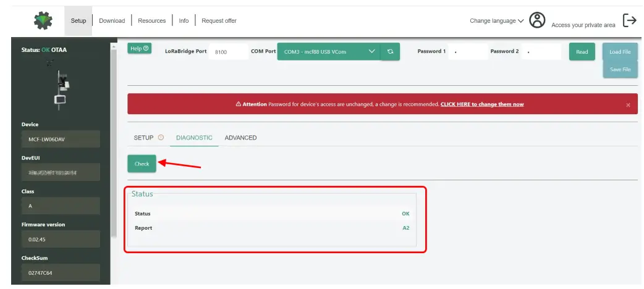644x289 pixels.
Task: Open the Request offer menu item
Action: tap(219, 21)
